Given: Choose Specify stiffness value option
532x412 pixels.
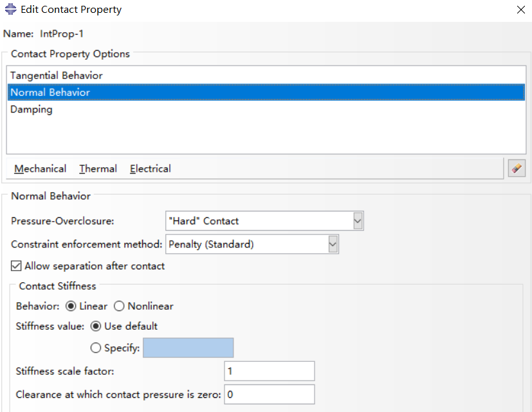Looking at the screenshot, I should click(96, 348).
